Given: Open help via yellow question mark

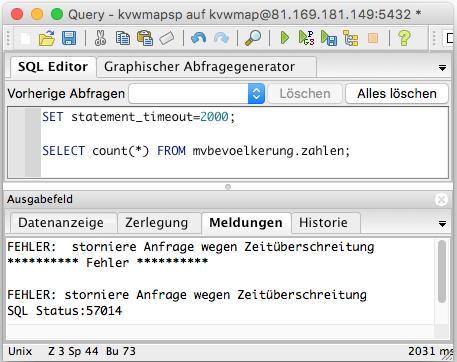Looking at the screenshot, I should (404, 38).
